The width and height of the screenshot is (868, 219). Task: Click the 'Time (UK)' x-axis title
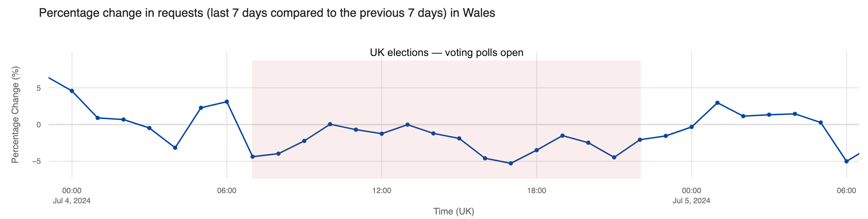pos(454,211)
